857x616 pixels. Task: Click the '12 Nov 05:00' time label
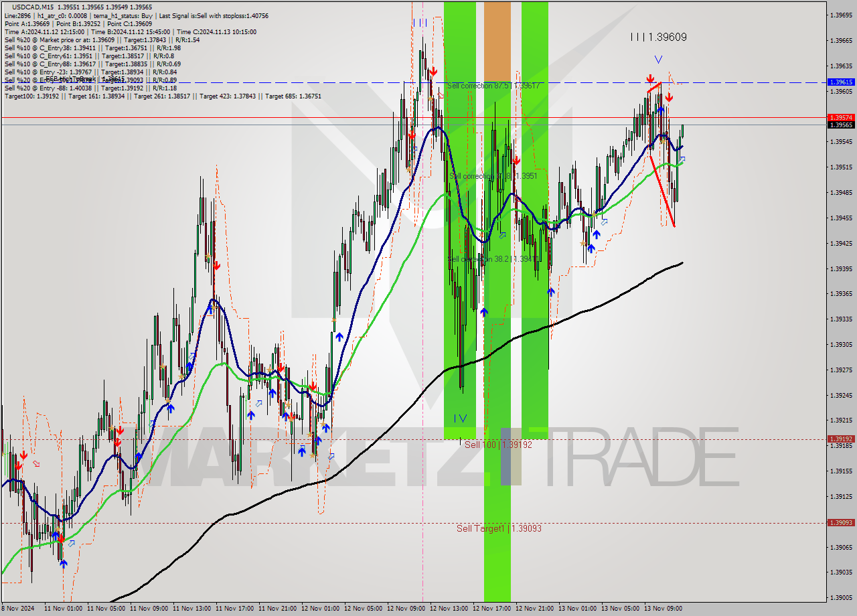363,609
